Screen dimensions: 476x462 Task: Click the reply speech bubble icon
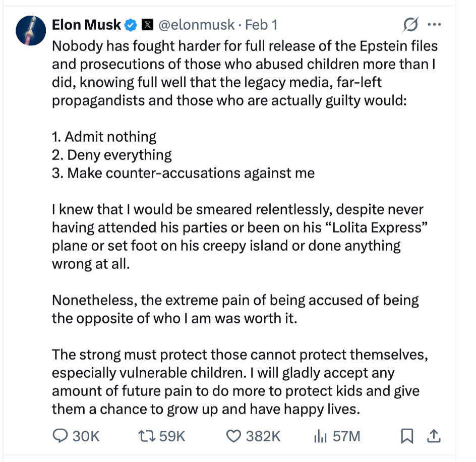59,436
